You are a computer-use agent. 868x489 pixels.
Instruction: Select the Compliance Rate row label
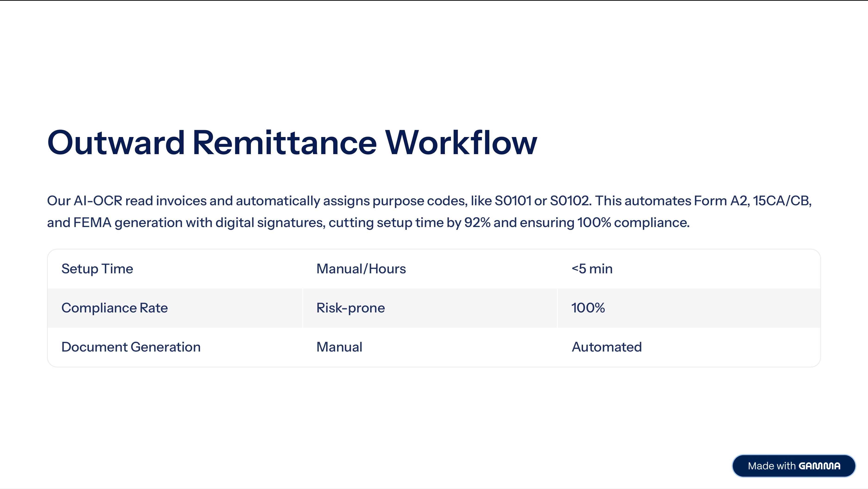point(115,308)
